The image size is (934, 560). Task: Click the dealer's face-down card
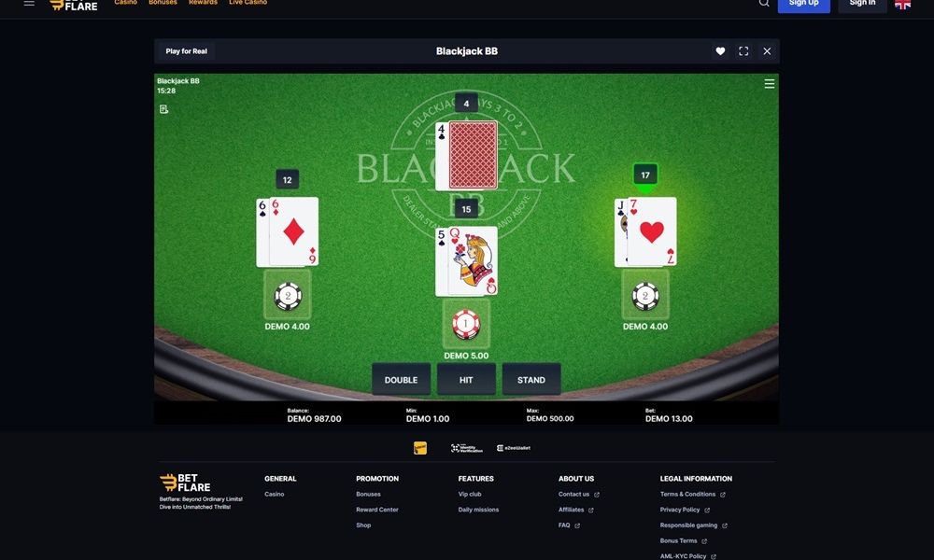click(x=473, y=155)
